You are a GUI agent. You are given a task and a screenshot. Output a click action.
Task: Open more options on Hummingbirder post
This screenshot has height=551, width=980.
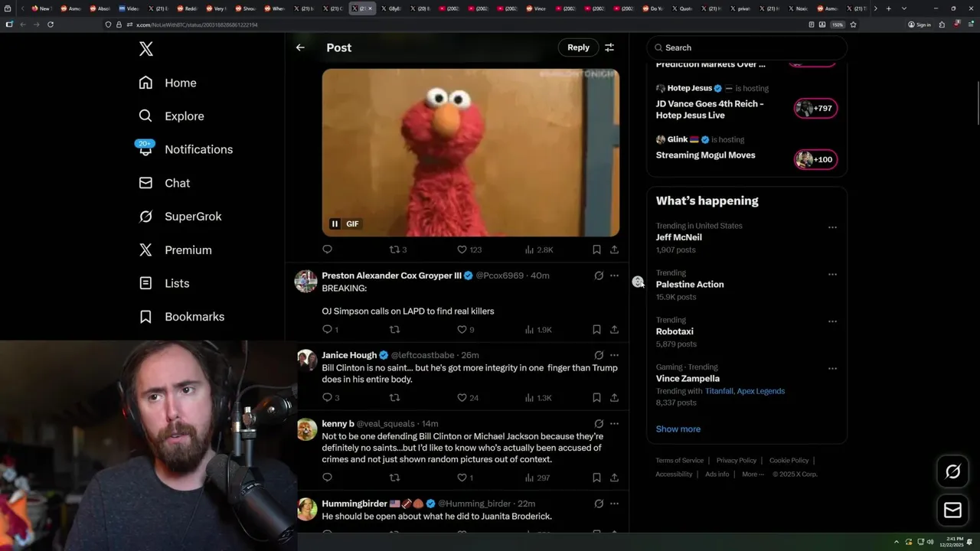(x=614, y=504)
